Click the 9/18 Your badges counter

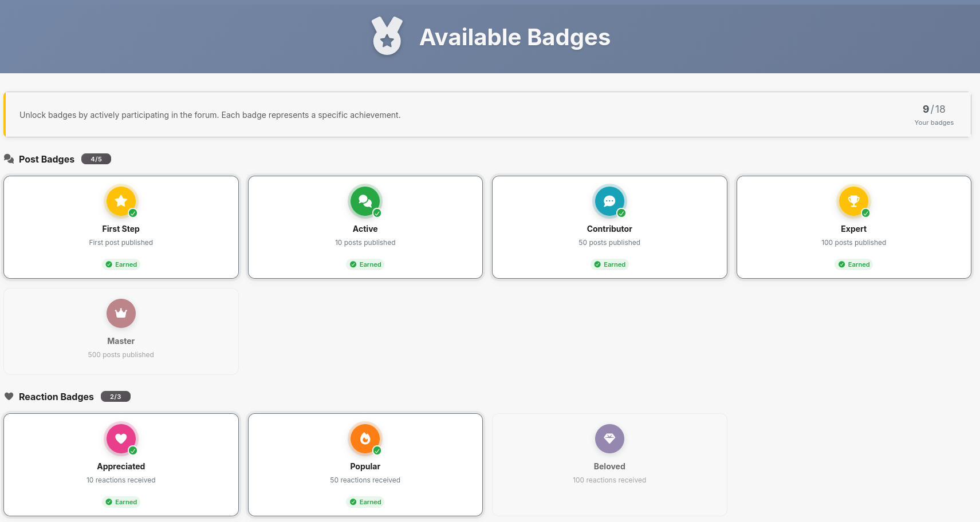pyautogui.click(x=934, y=114)
